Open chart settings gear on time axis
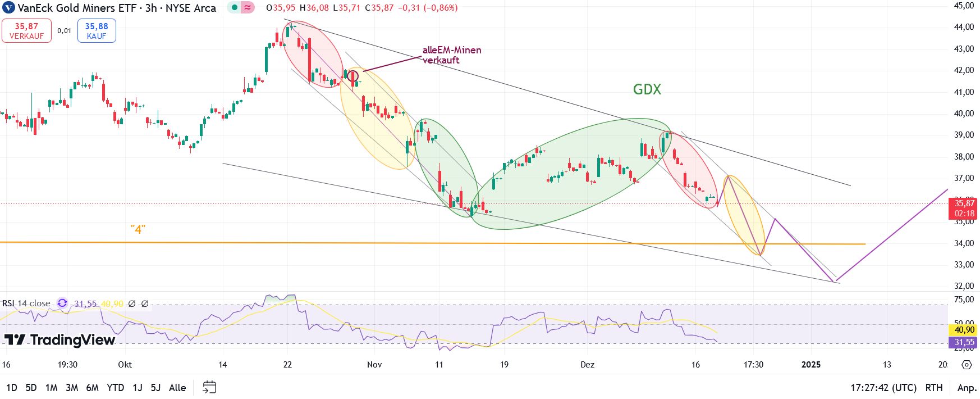Viewport: 980px width, 399px height. click(967, 365)
